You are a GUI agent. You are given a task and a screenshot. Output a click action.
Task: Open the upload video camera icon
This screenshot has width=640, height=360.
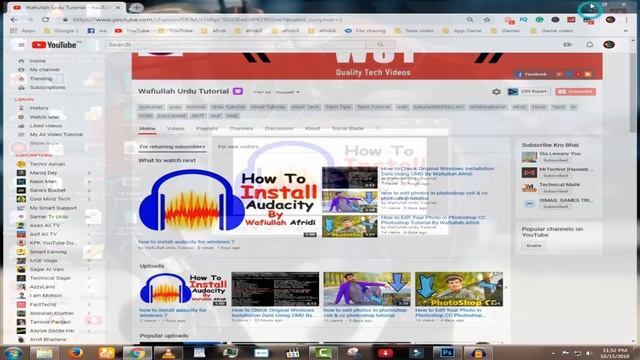pyautogui.click(x=567, y=44)
